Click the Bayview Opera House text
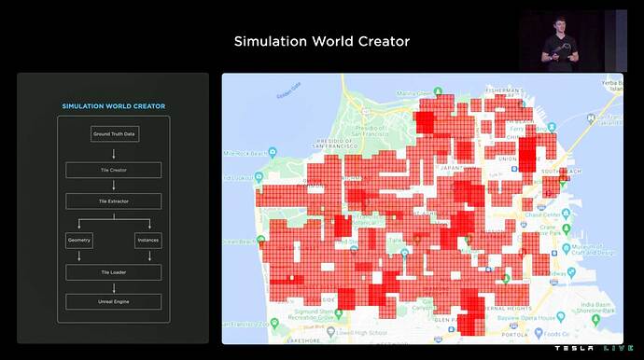The image size is (644, 360). tap(526, 318)
